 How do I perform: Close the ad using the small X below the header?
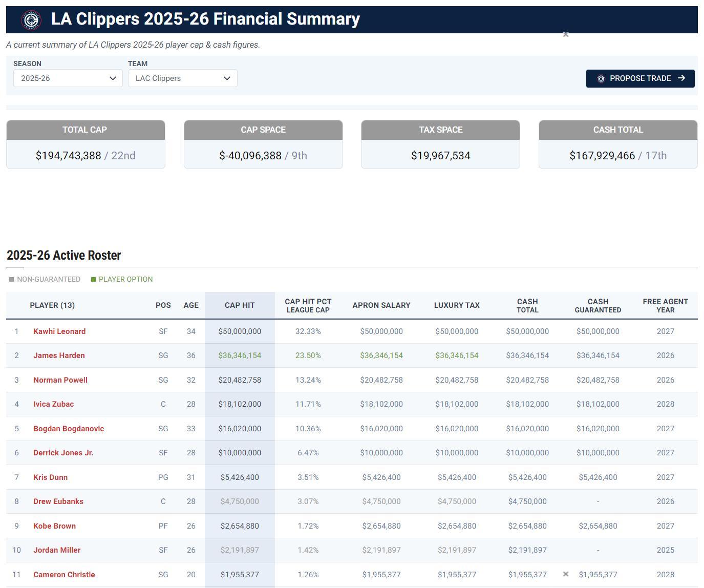tap(566, 34)
